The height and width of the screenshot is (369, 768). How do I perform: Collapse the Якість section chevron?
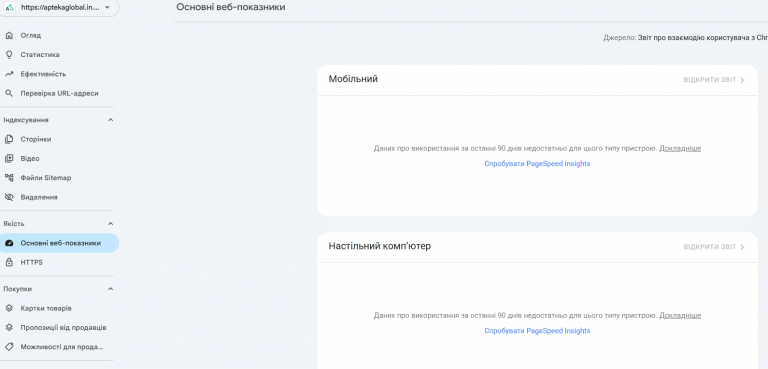(x=110, y=224)
